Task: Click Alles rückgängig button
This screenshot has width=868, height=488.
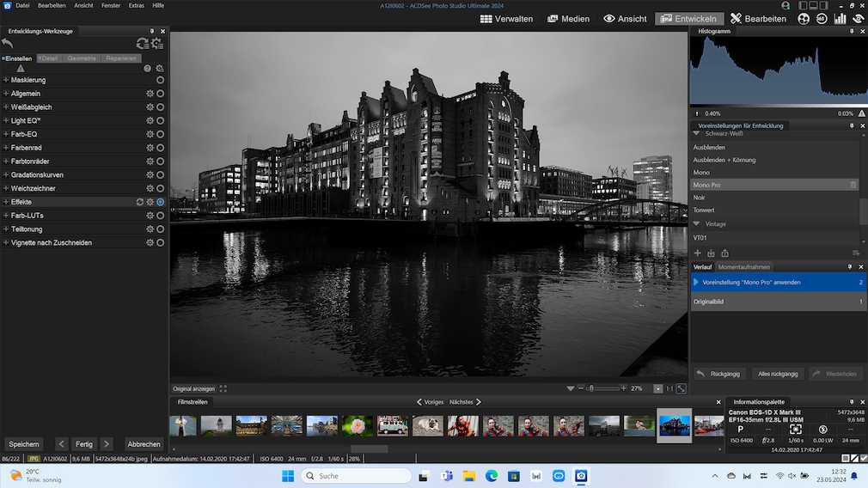Action: [x=779, y=374]
